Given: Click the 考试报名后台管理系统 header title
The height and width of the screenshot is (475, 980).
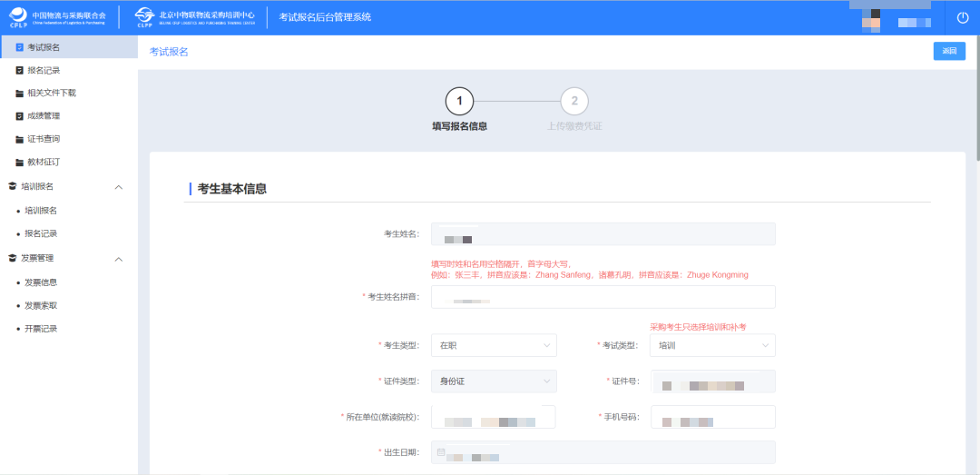Looking at the screenshot, I should click(325, 17).
